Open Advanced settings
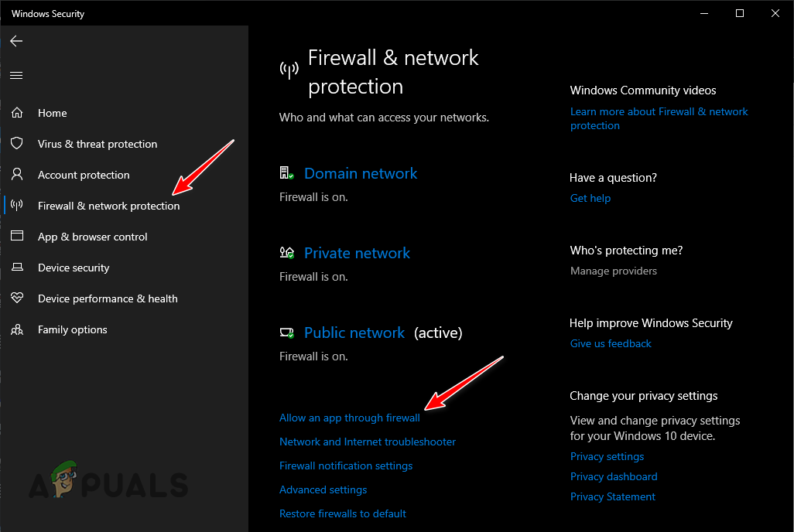 coord(323,489)
